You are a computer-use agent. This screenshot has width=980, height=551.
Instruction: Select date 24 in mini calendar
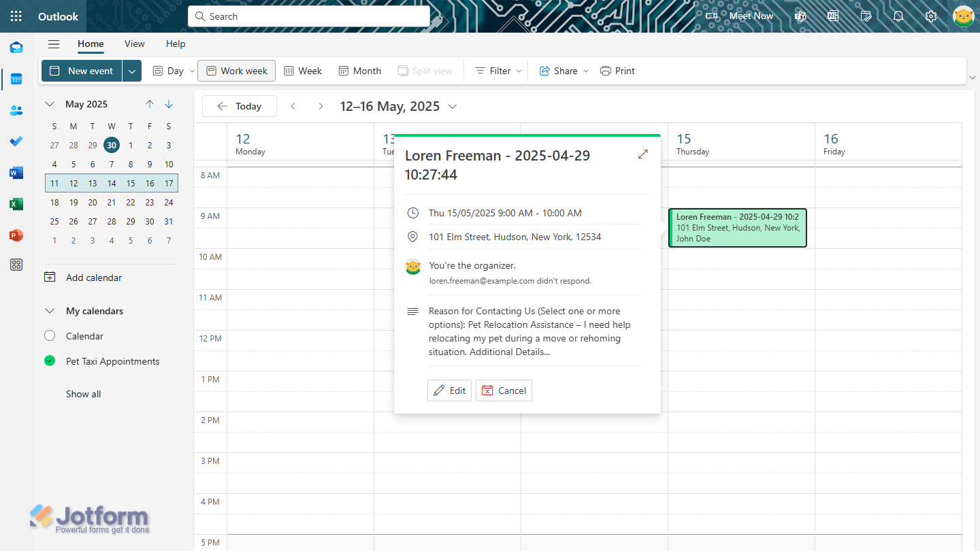[x=169, y=202]
